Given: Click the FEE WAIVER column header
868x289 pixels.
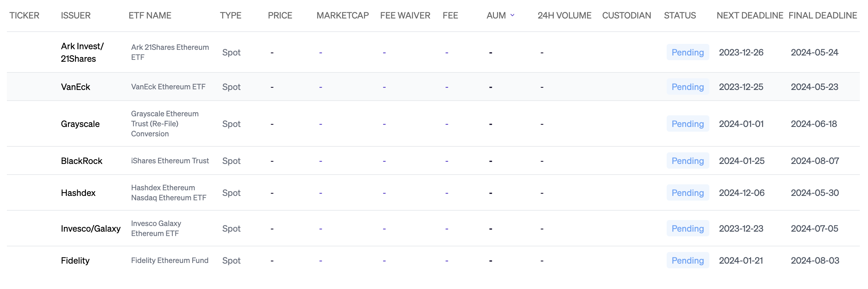Looking at the screenshot, I should [x=405, y=15].
